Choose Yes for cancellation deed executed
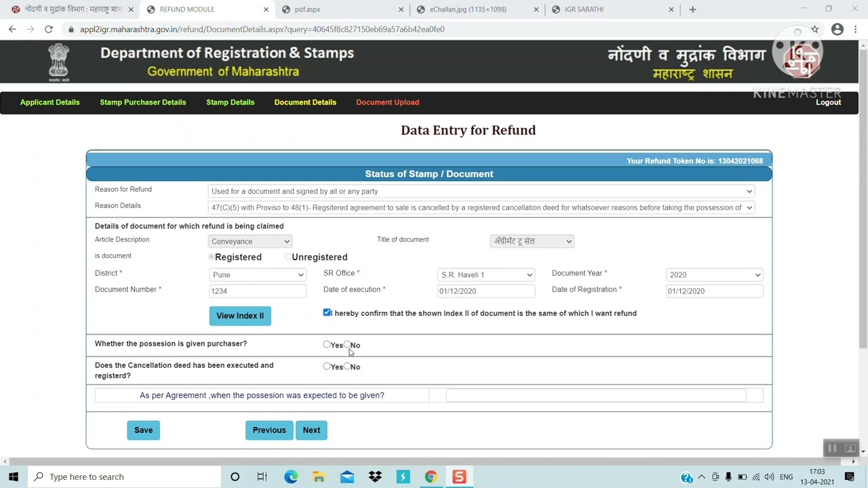This screenshot has height=488, width=868. coord(327,367)
